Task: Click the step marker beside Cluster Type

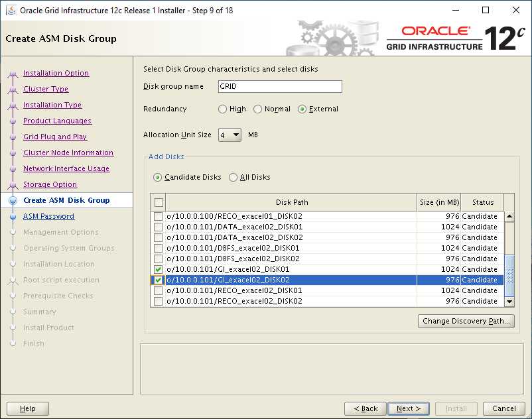Action: [x=13, y=90]
